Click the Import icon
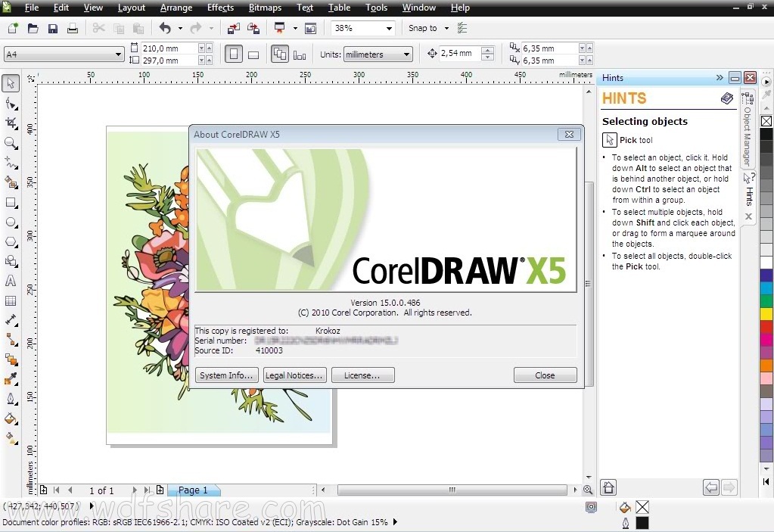774x532 pixels. tap(234, 28)
